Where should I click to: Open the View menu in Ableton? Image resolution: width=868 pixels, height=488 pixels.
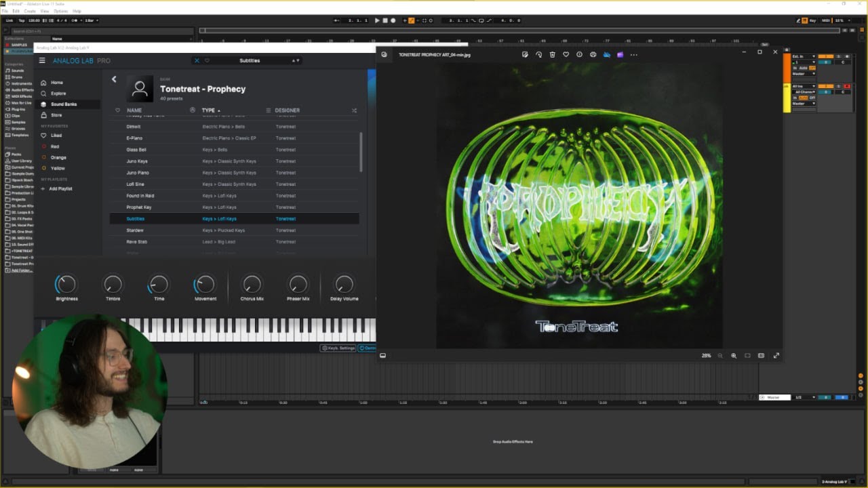pyautogui.click(x=45, y=12)
